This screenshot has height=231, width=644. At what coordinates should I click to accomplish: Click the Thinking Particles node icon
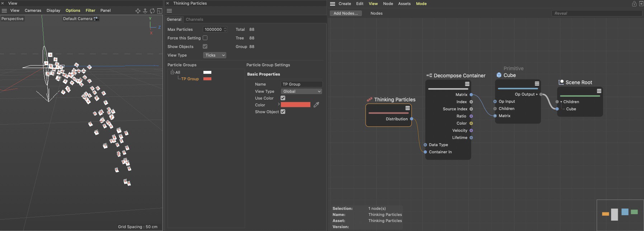coord(370,100)
